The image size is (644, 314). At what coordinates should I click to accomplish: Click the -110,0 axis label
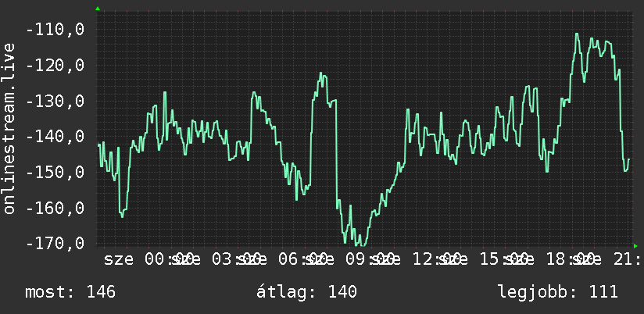pyautogui.click(x=55, y=30)
